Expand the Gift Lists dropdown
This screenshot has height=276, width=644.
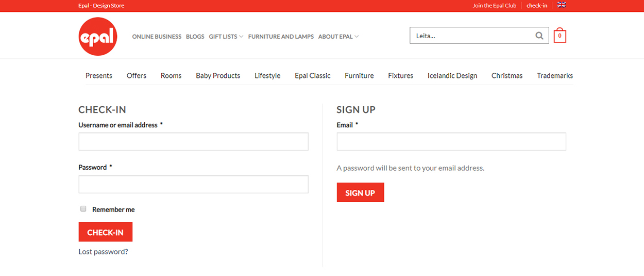click(226, 37)
